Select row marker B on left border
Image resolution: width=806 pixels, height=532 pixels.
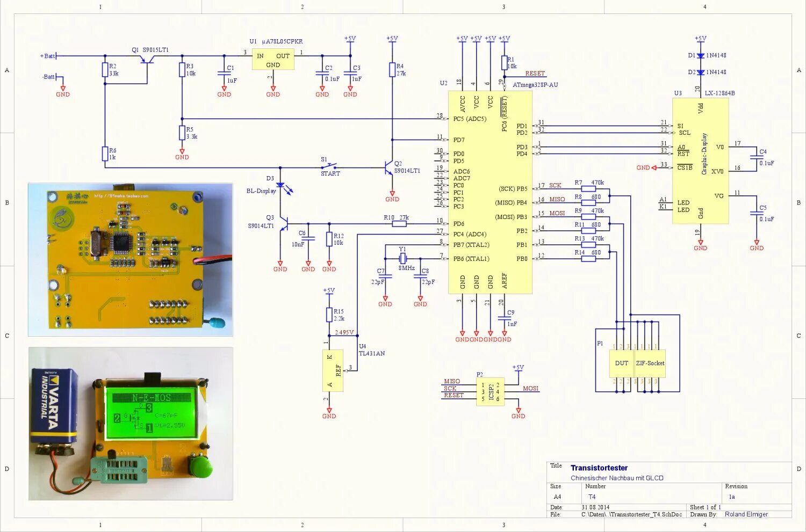pyautogui.click(x=6, y=202)
